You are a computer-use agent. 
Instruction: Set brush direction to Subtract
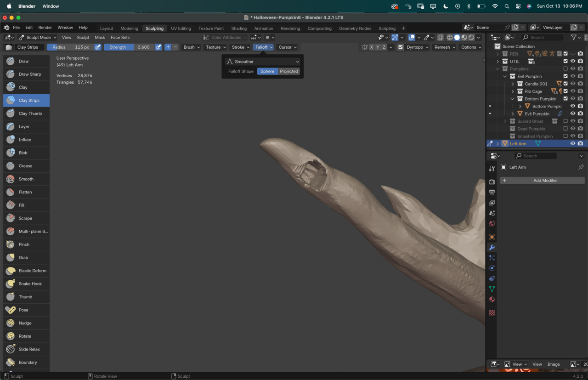[x=175, y=47]
